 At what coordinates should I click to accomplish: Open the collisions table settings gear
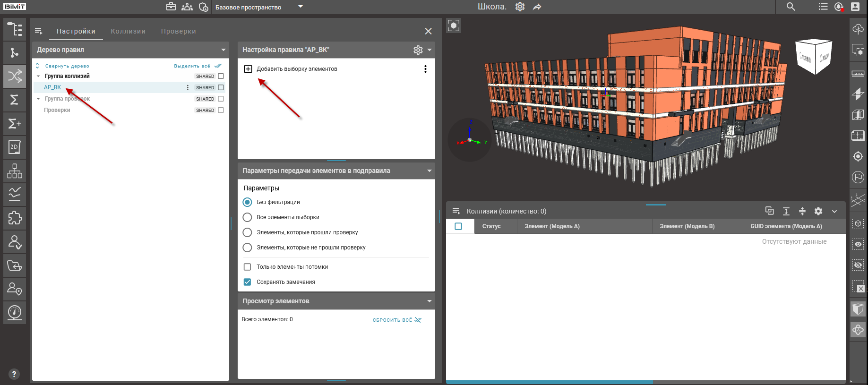(818, 211)
